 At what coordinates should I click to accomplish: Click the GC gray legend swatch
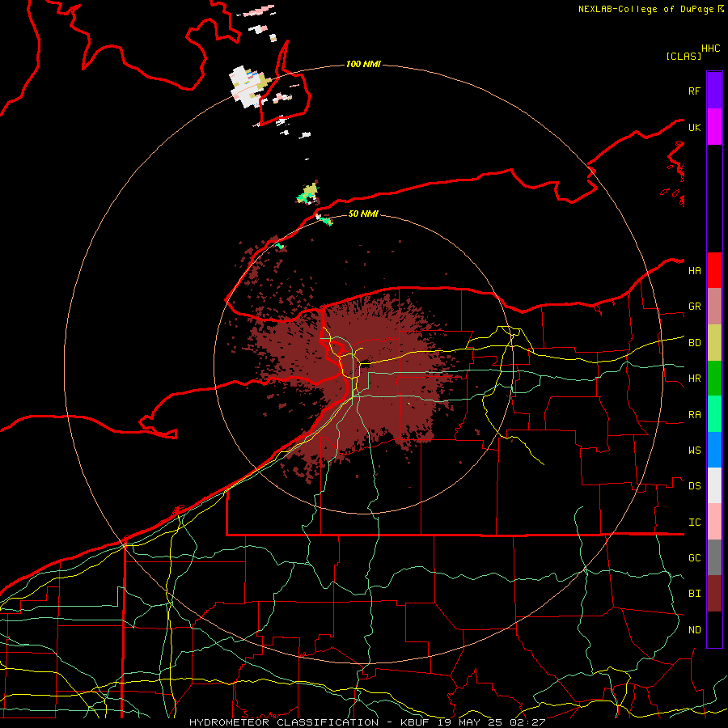click(714, 557)
